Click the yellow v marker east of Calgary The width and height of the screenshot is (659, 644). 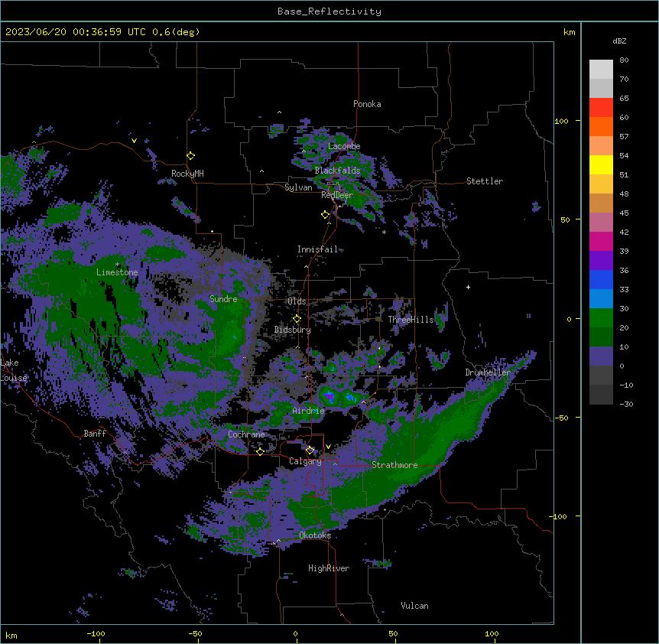328,447
